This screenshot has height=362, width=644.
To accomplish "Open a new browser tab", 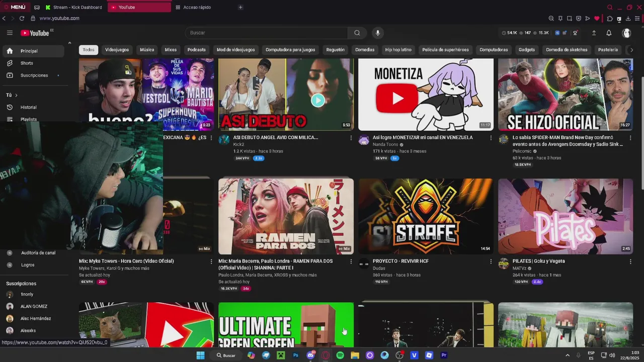I will [240, 7].
